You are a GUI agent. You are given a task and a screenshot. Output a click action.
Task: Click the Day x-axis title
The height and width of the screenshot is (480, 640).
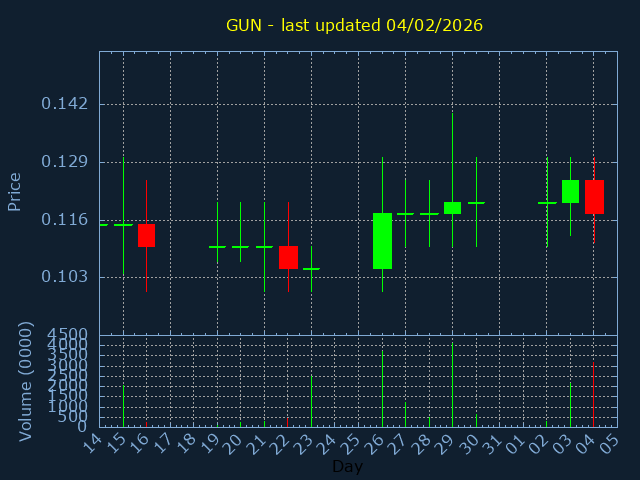(x=347, y=466)
